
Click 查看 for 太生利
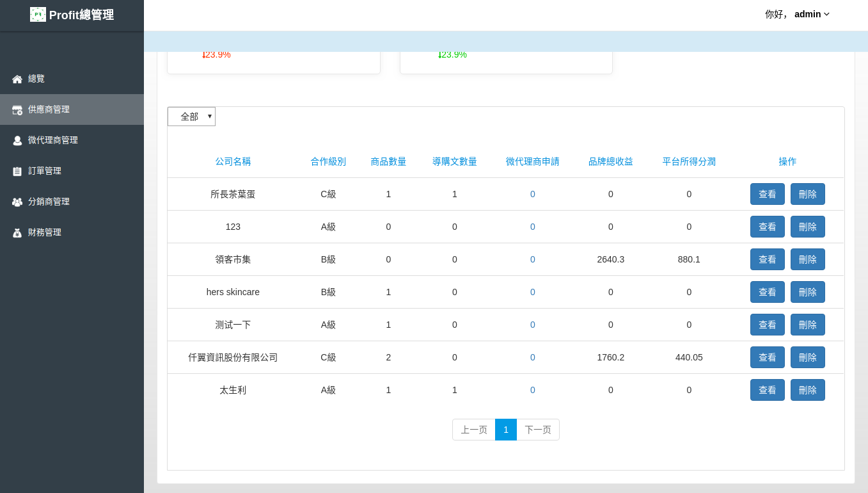pyautogui.click(x=768, y=390)
